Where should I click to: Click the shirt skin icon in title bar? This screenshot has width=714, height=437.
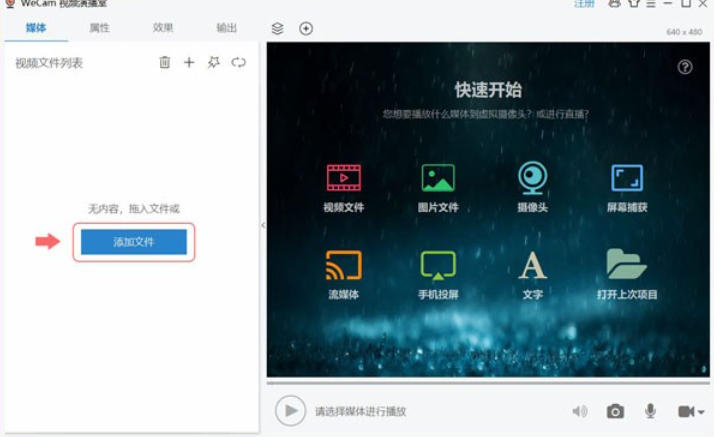633,4
